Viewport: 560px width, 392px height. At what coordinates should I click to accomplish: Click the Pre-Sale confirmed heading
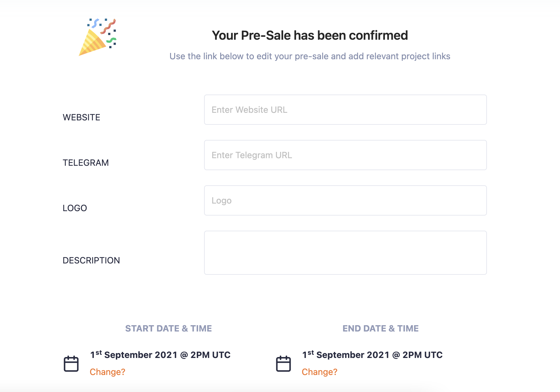(x=310, y=35)
